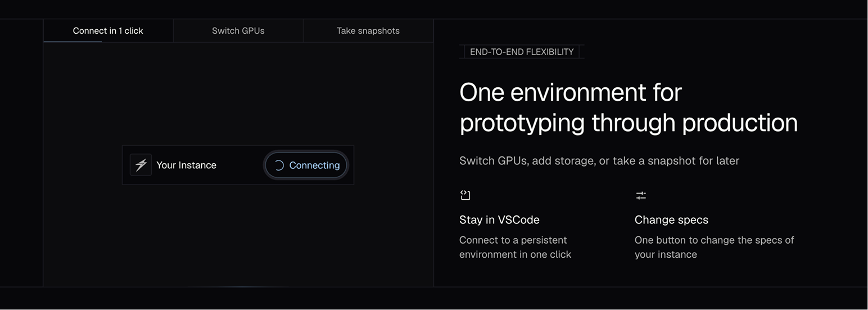Click the Change specs heading

click(x=671, y=220)
